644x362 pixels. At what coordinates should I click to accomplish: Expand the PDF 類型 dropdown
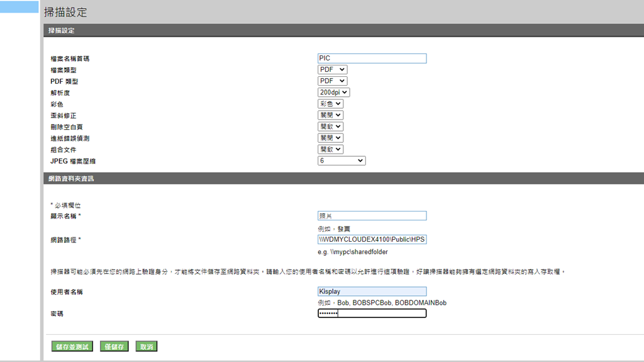[x=332, y=81]
